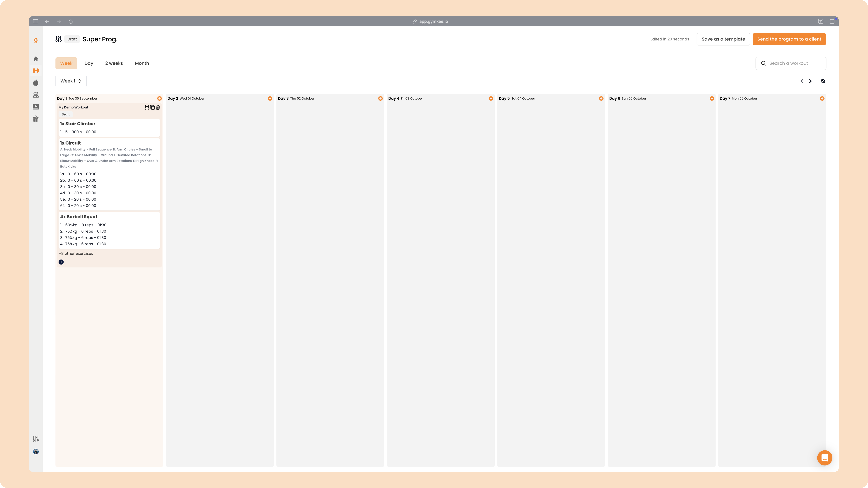
Task: Click Day 2 Wed 01 October header
Action: click(186, 98)
